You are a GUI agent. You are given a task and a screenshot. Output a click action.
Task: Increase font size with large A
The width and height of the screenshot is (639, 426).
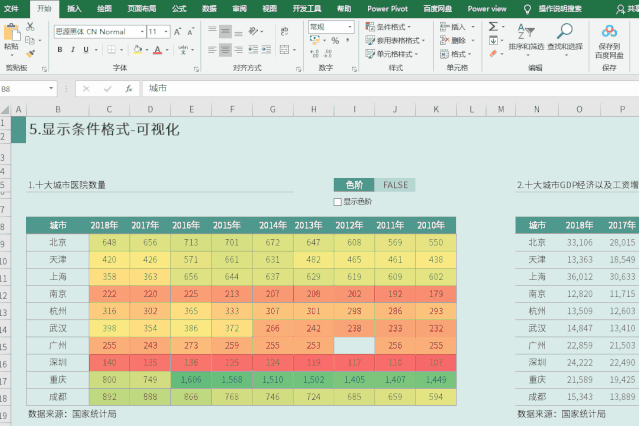tap(178, 31)
